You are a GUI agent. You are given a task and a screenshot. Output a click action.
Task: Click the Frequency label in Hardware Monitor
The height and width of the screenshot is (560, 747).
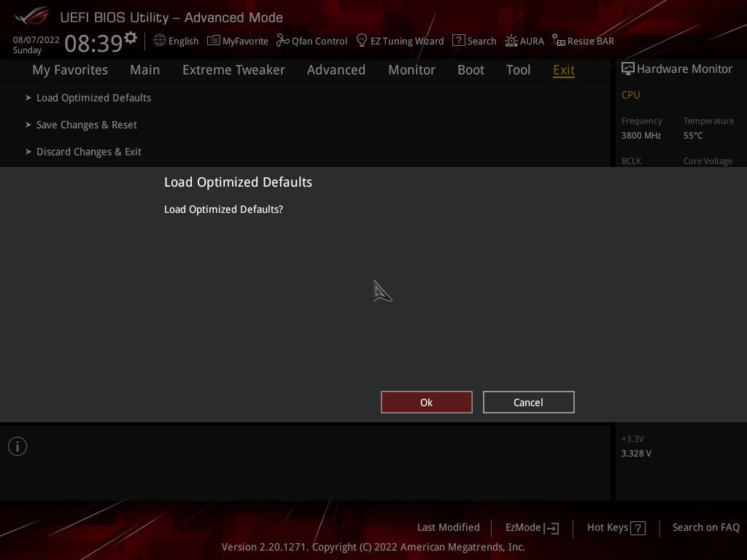point(642,121)
